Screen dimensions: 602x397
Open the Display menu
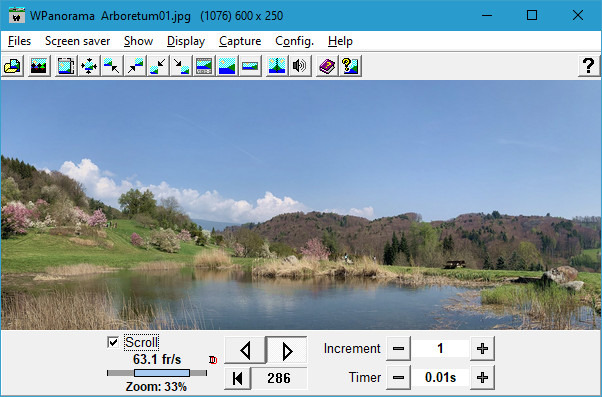point(186,41)
